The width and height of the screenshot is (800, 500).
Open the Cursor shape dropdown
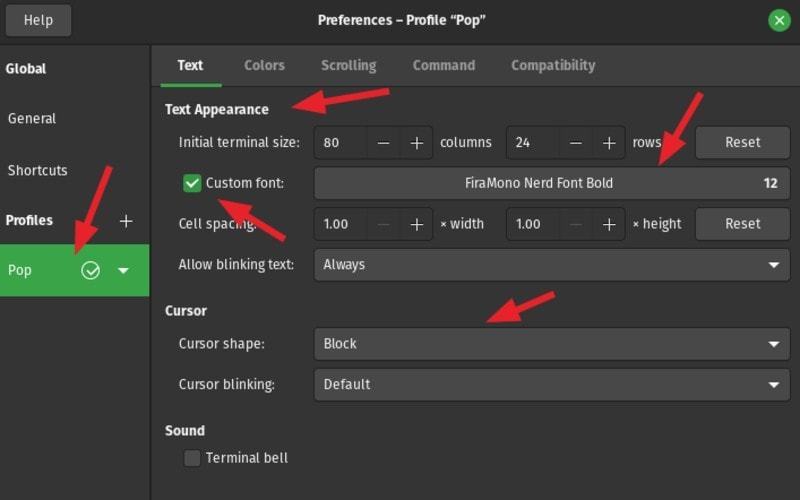551,344
